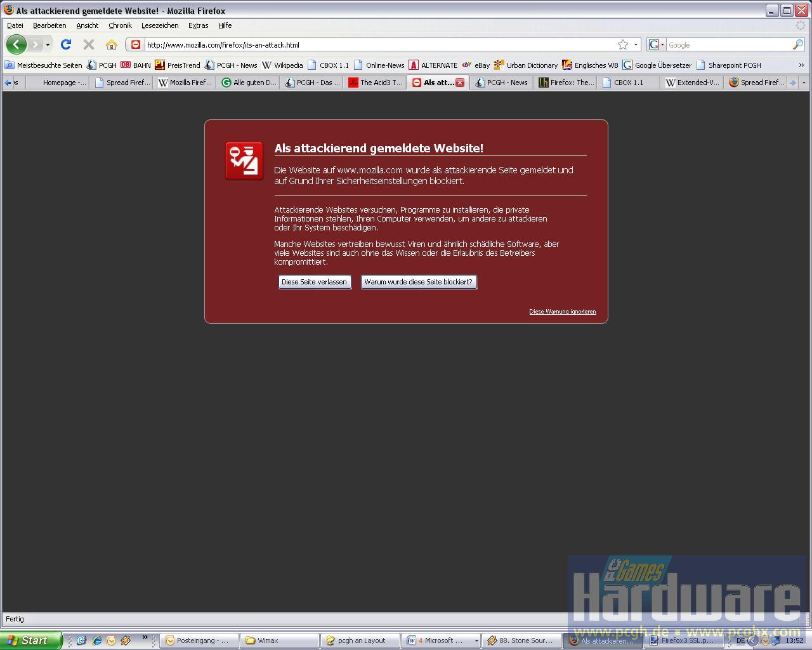
Task: Open the CBOX 1.1 bookmark
Action: [x=328, y=65]
